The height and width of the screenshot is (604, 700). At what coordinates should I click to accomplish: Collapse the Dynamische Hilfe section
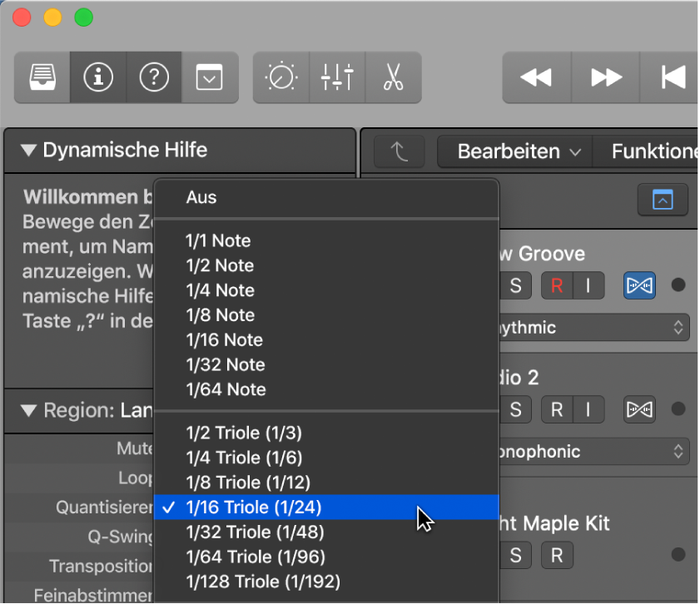(30, 151)
